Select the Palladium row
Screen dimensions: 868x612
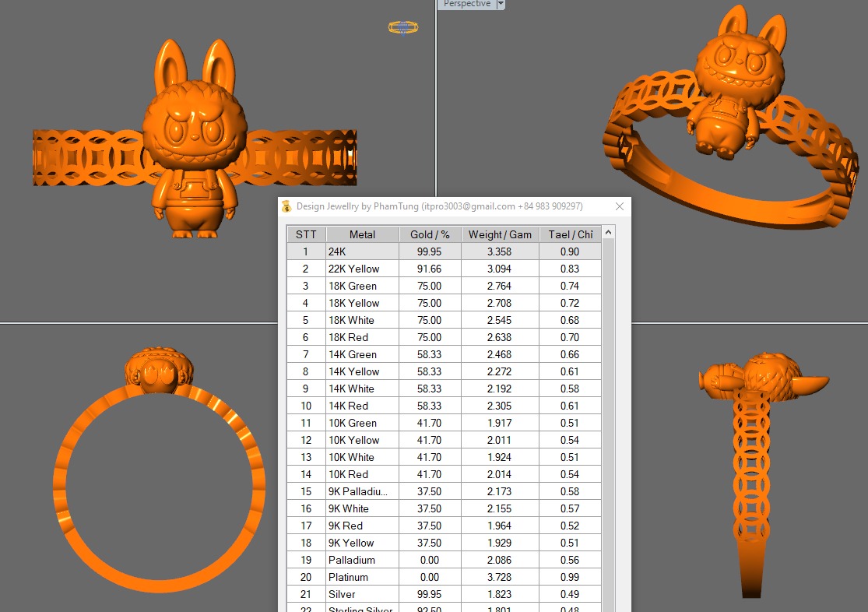pos(444,561)
